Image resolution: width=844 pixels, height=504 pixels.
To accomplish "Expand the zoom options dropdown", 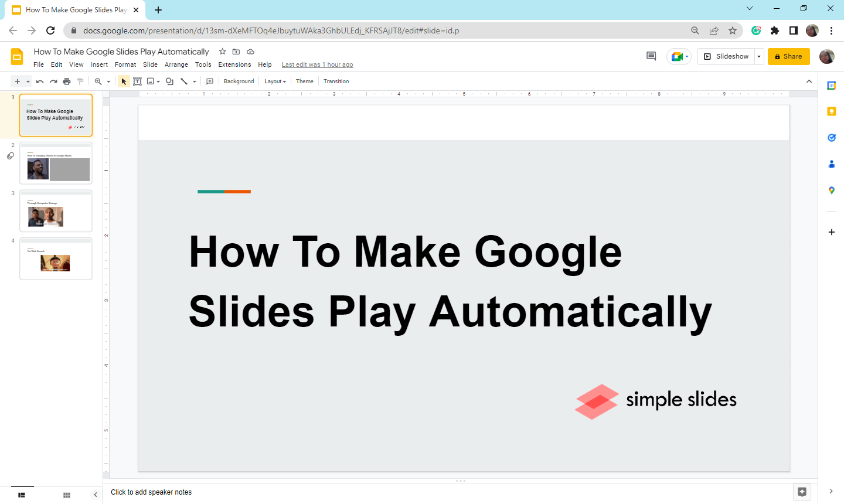I will click(108, 81).
